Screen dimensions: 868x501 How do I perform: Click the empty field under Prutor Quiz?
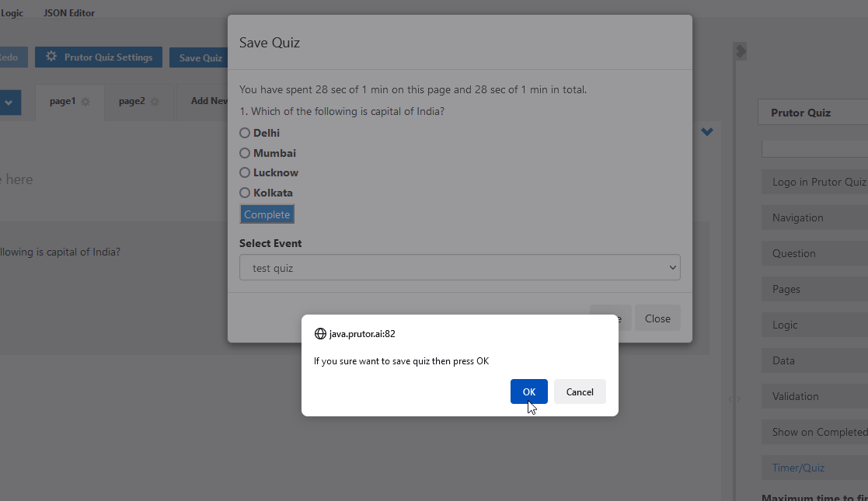pos(814,148)
